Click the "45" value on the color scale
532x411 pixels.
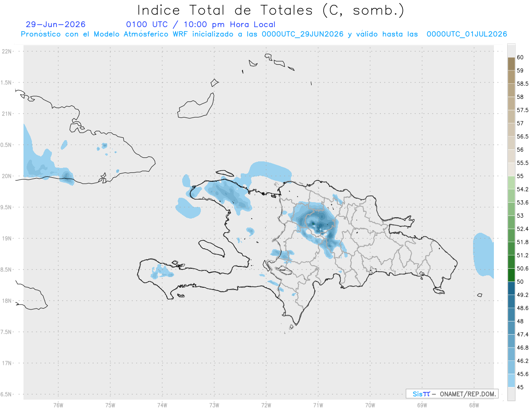tap(520, 387)
